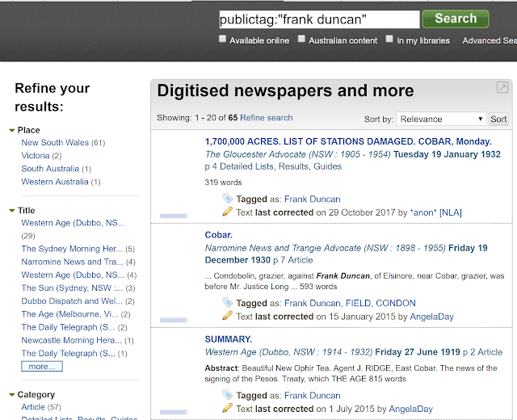This screenshot has height=420, width=517.
Task: Filter by New South Wales place
Action: [55, 143]
